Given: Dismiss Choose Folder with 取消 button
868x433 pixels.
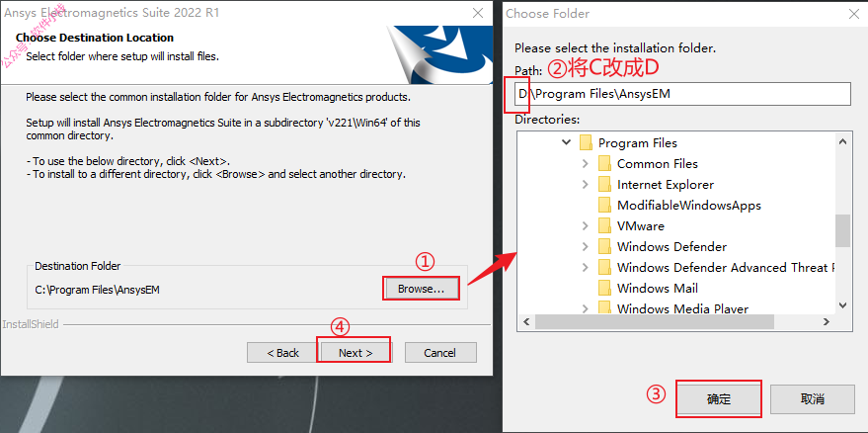Looking at the screenshot, I should pyautogui.click(x=812, y=399).
